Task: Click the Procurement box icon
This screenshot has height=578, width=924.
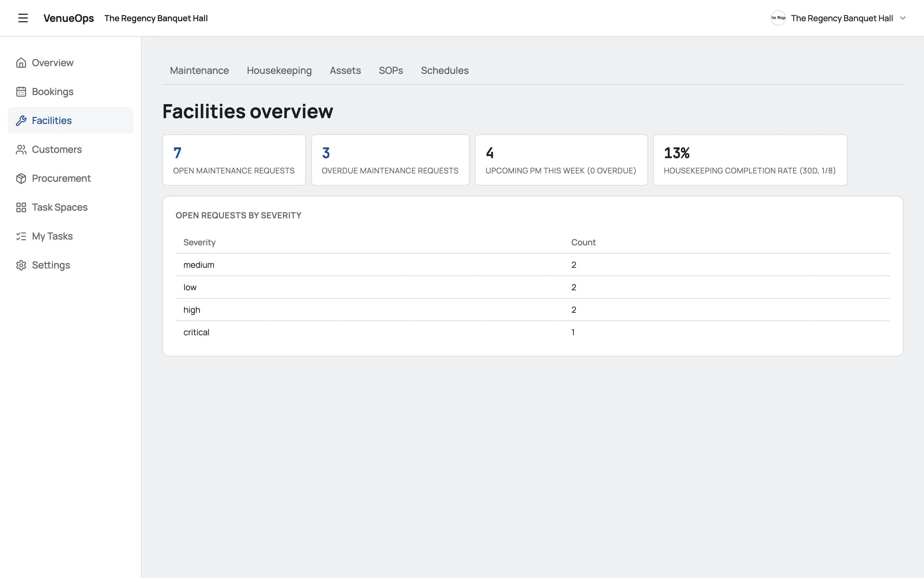Action: pyautogui.click(x=21, y=179)
